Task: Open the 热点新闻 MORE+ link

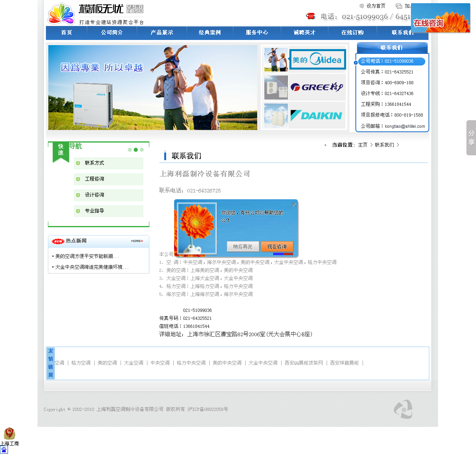Action: pyautogui.click(x=137, y=241)
